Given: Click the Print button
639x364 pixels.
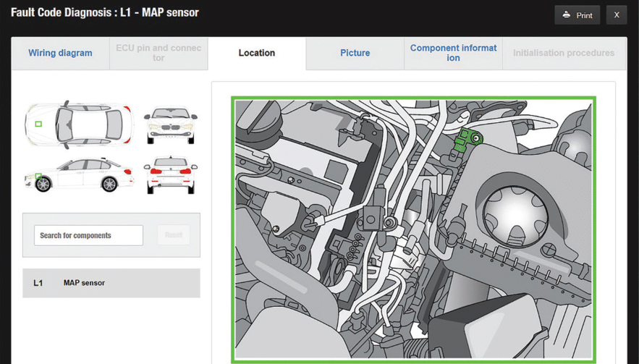Looking at the screenshot, I should pyautogui.click(x=577, y=15).
